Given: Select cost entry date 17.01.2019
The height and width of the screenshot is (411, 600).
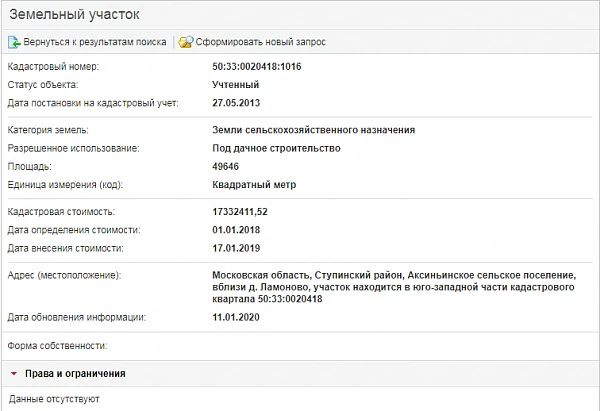Looking at the screenshot, I should point(236,248).
